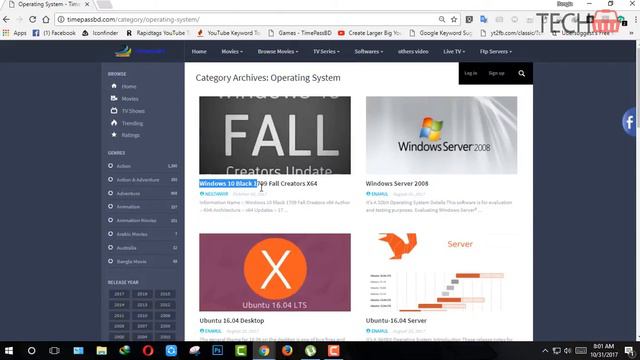Bookmark this page with the star icon

tap(454, 19)
